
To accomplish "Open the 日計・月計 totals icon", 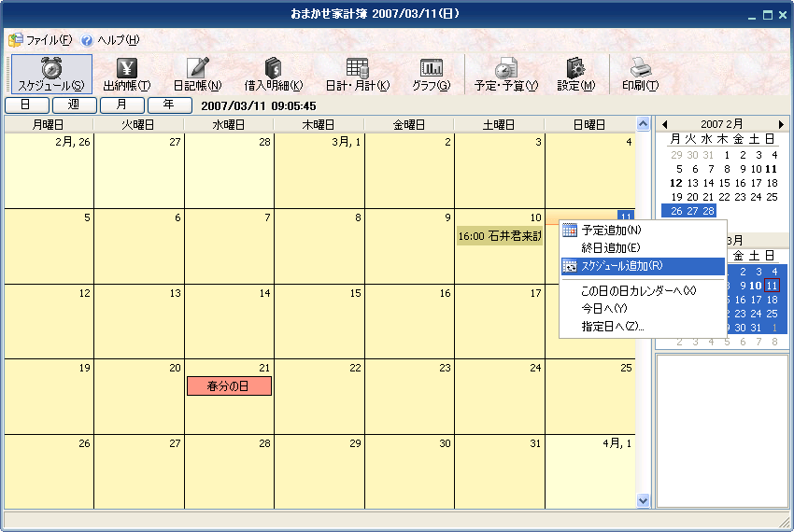I will [357, 68].
